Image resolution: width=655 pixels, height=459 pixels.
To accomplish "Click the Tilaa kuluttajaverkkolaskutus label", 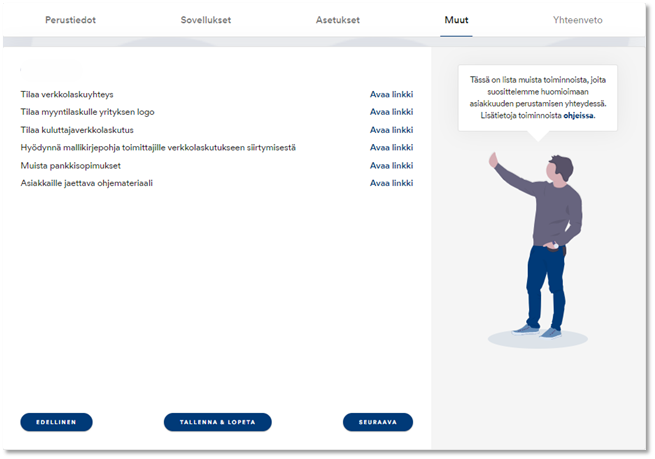I will (77, 130).
